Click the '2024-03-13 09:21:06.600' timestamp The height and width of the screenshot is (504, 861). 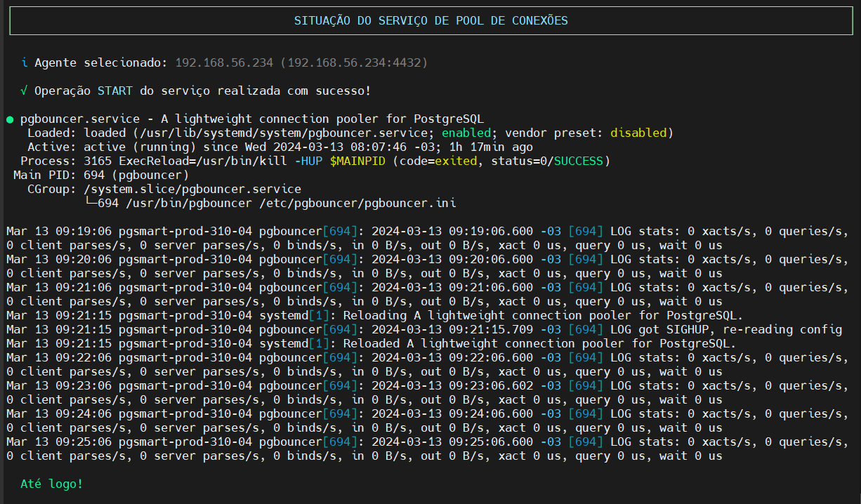click(452, 288)
